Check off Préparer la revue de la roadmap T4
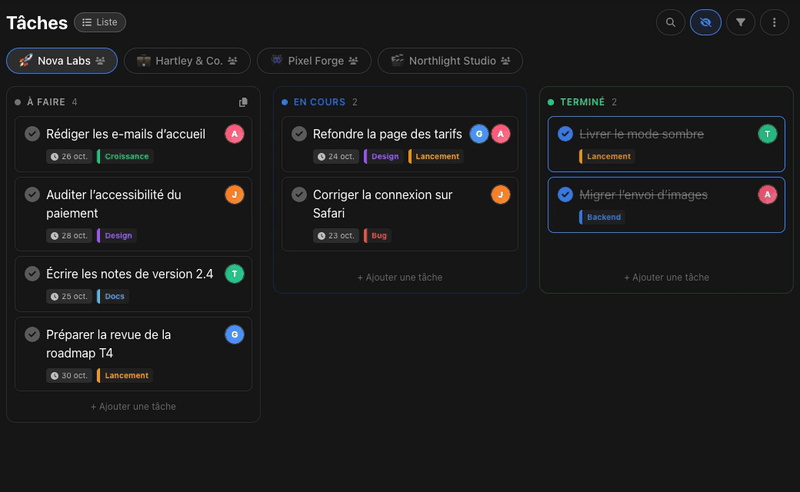The image size is (800, 492). pyautogui.click(x=32, y=334)
